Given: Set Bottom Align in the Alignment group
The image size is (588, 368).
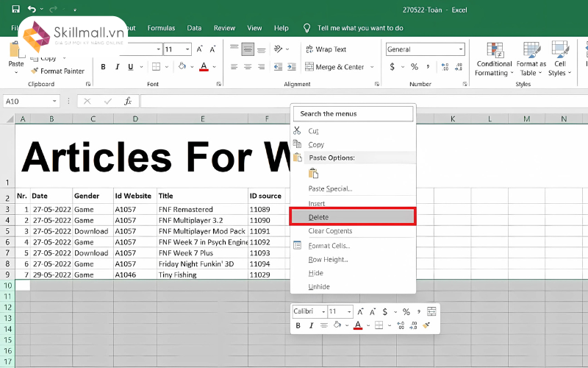Looking at the screenshot, I should click(262, 49).
